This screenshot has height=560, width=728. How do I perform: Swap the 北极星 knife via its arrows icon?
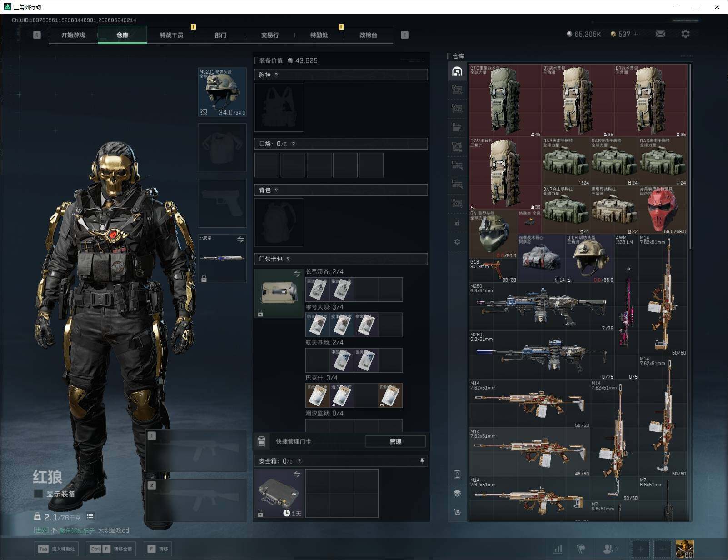(240, 240)
